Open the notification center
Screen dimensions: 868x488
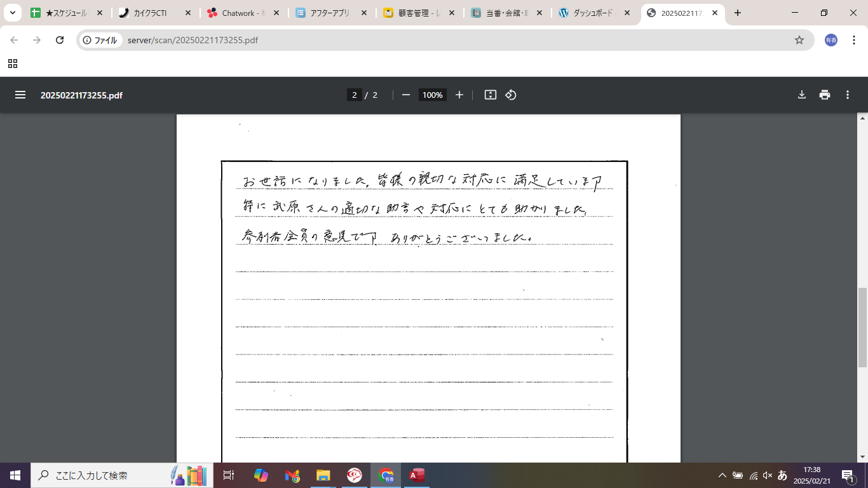(848, 475)
